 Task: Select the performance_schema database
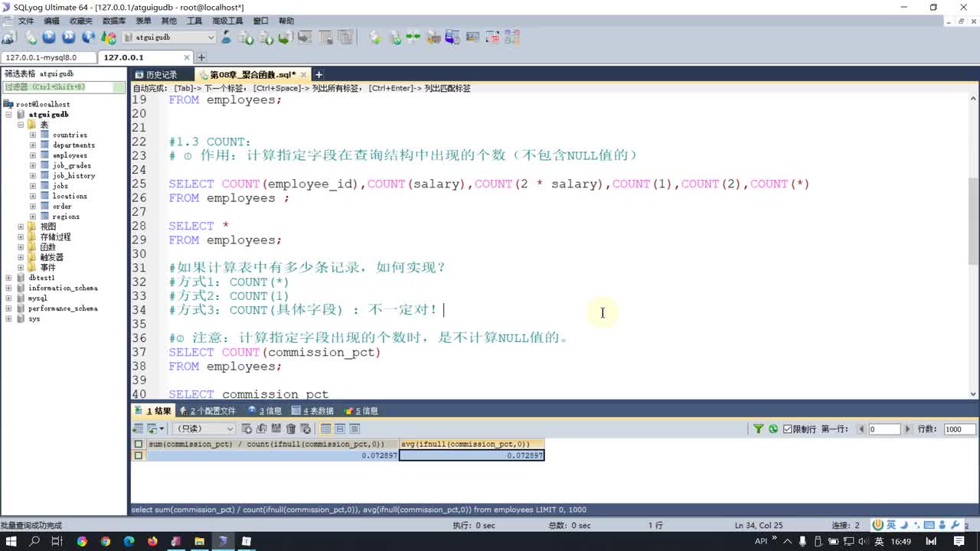tap(63, 308)
